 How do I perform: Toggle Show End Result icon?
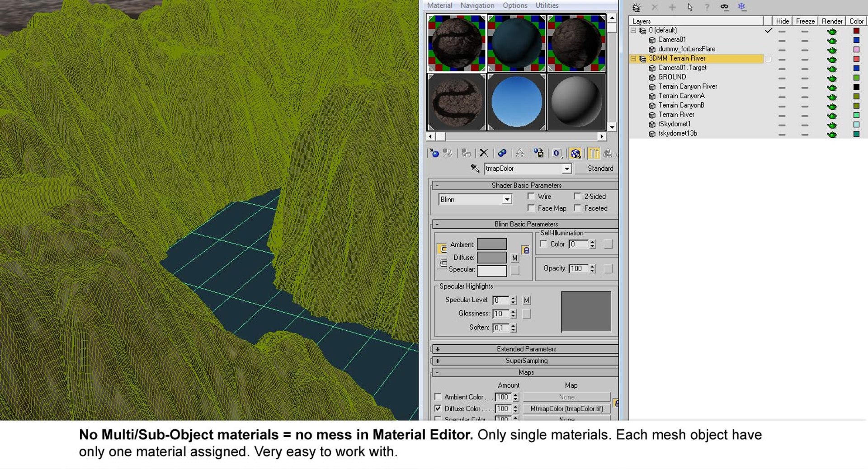point(594,153)
